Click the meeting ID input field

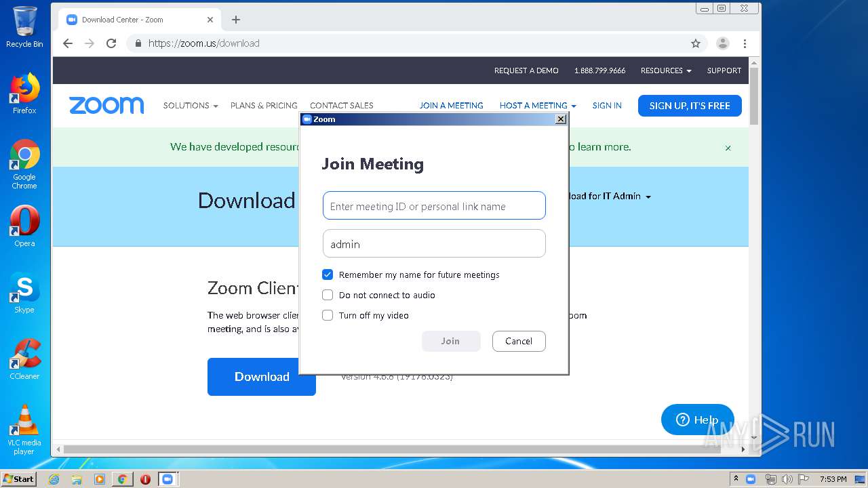tap(434, 206)
